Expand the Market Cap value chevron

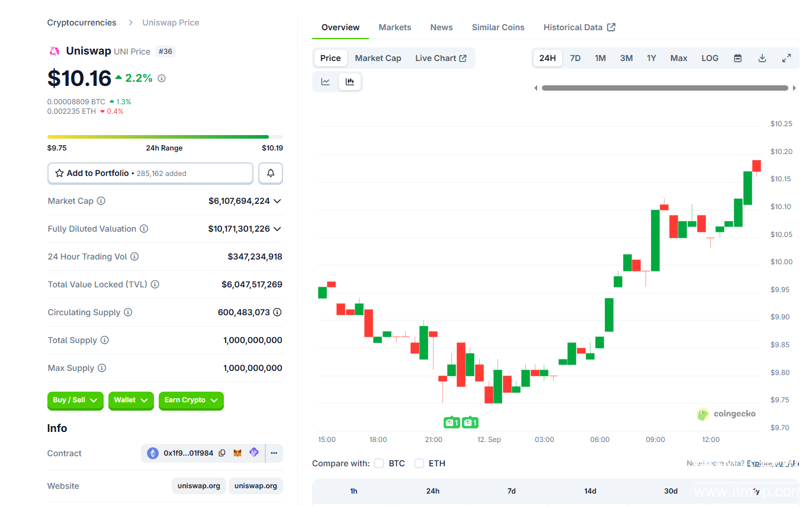coord(277,201)
